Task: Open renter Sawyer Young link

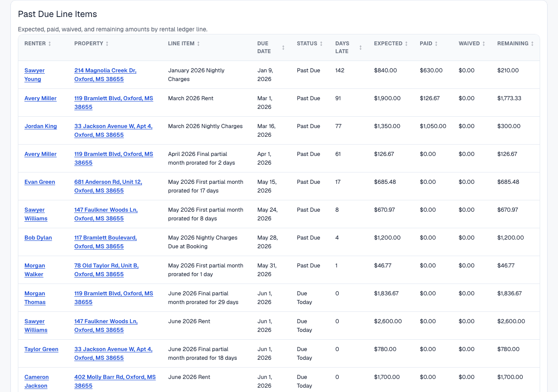Action: (34, 74)
